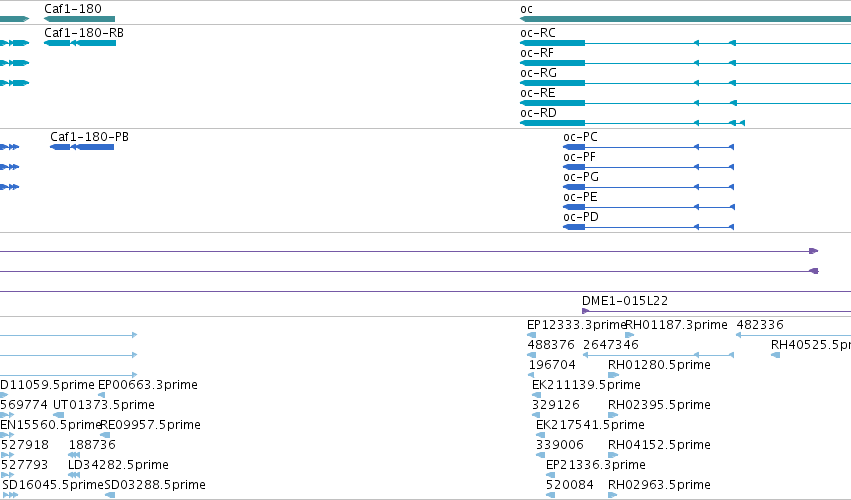
Task: Click the Caf1-180 gene glyph bar
Action: pos(79,19)
